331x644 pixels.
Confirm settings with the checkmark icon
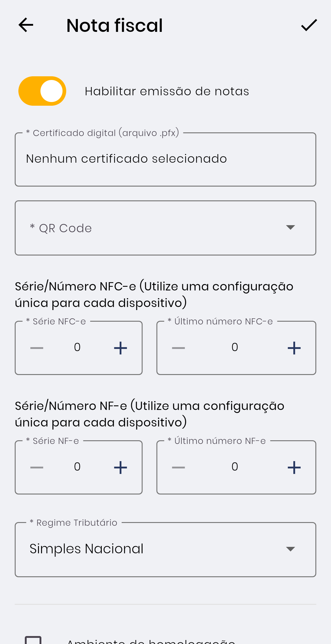309,25
